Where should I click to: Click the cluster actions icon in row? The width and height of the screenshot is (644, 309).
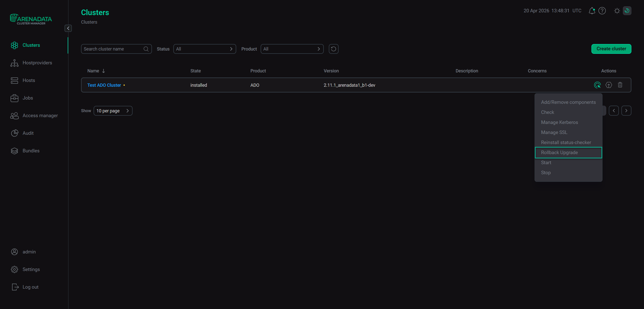point(597,85)
